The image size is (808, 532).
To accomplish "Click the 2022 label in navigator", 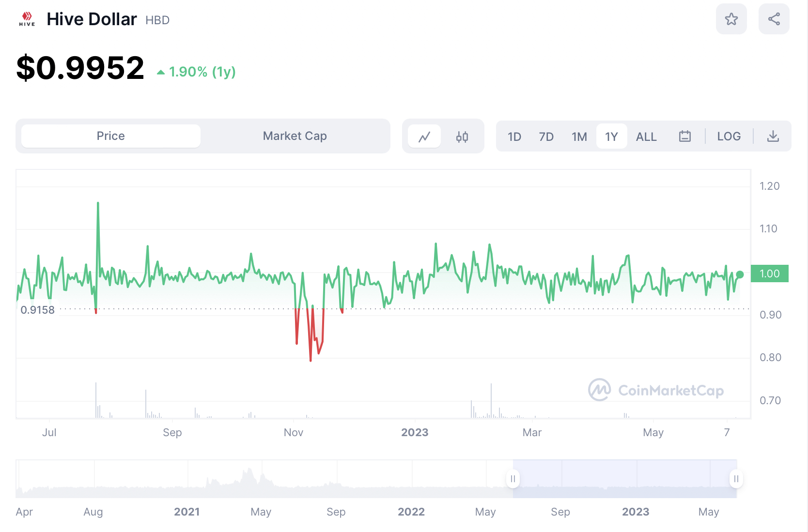I will click(x=411, y=512).
